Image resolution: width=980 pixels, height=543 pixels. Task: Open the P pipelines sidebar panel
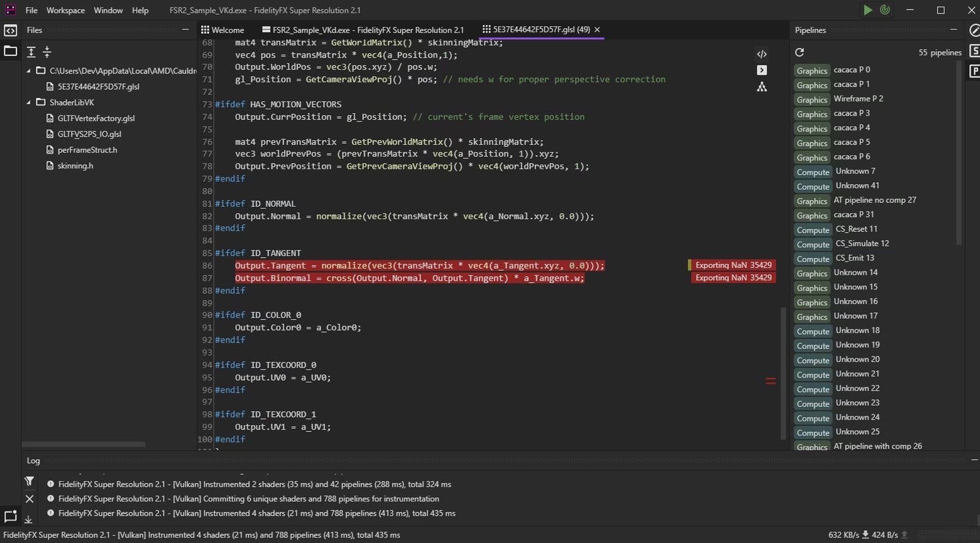(975, 71)
